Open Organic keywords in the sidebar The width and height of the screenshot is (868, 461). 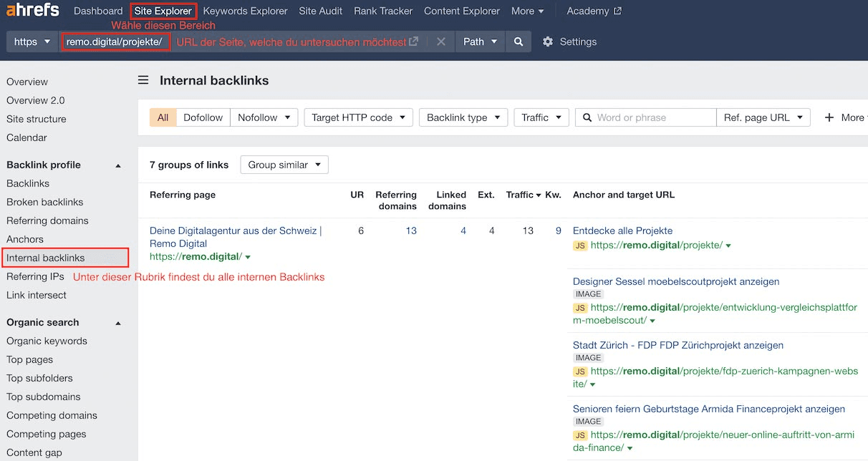tap(47, 341)
